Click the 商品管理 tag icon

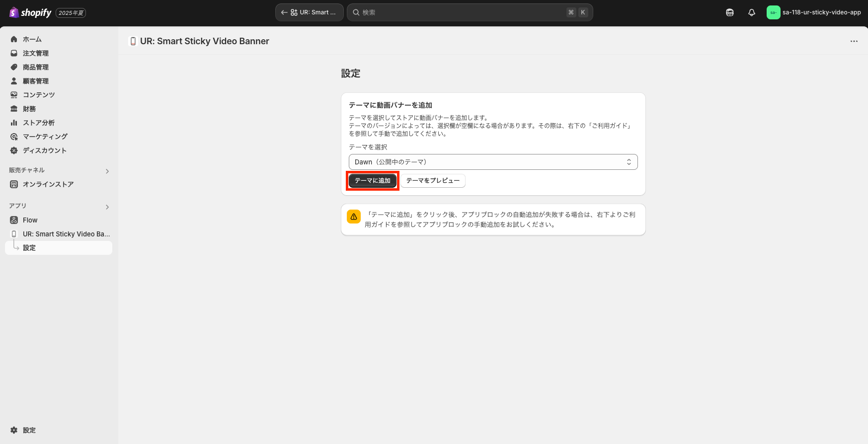point(14,67)
